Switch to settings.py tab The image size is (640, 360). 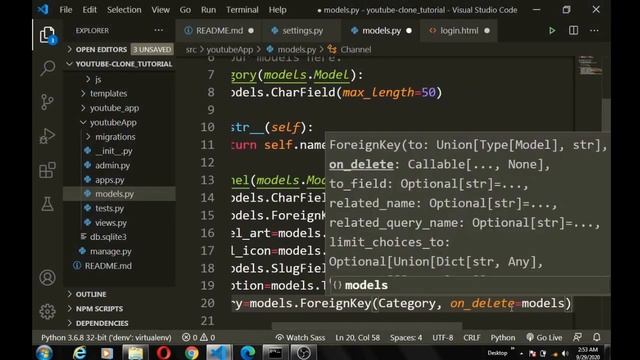pos(302,31)
